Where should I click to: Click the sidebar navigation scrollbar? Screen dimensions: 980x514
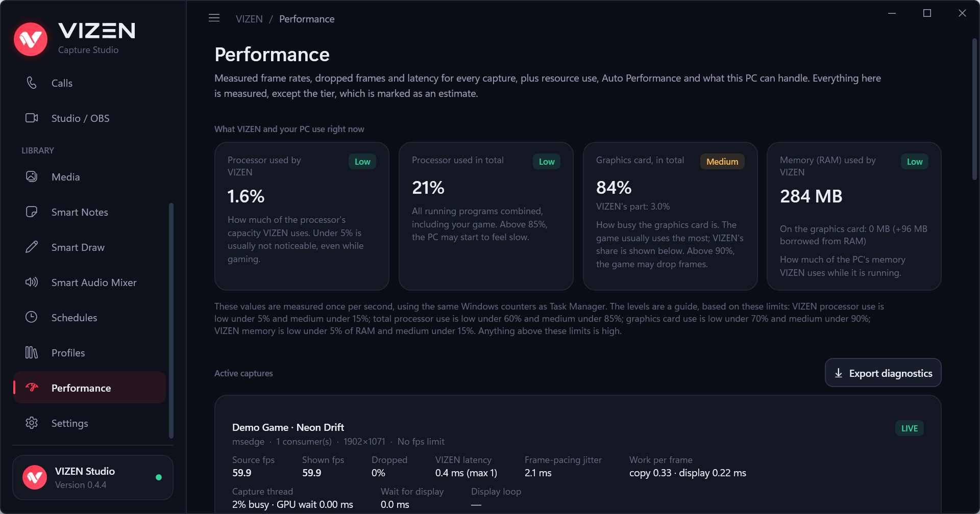click(x=171, y=321)
